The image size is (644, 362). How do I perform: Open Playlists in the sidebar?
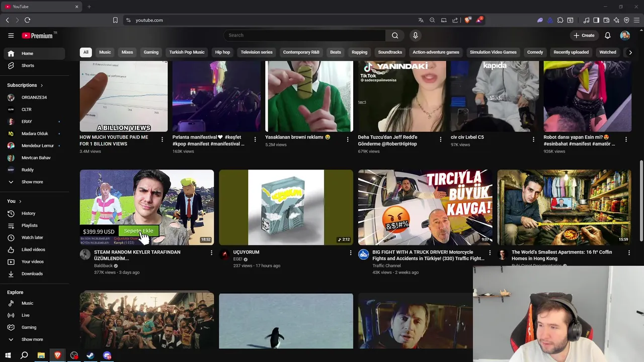(x=34, y=225)
